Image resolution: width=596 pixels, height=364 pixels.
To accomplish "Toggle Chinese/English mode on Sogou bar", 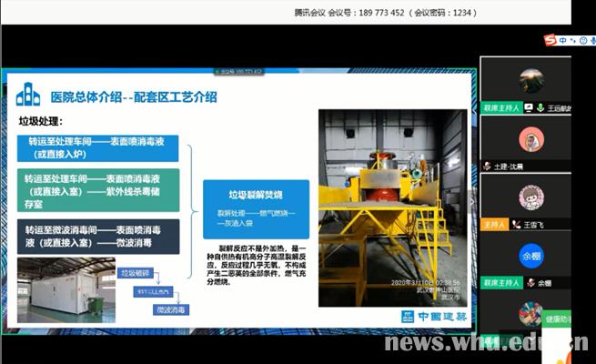I will (x=563, y=40).
